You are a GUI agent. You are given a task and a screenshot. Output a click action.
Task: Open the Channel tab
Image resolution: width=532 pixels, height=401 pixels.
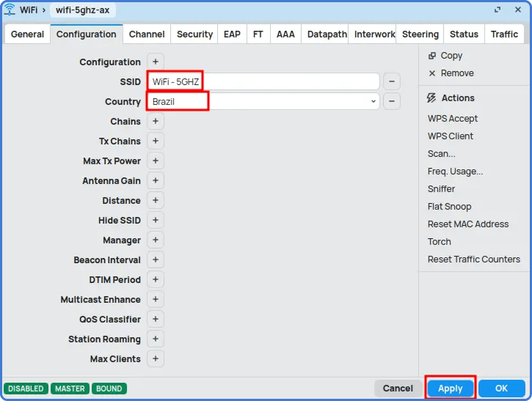point(147,34)
